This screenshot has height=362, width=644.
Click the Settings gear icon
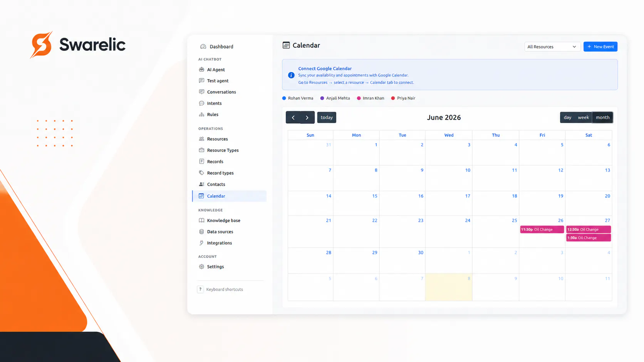(201, 267)
